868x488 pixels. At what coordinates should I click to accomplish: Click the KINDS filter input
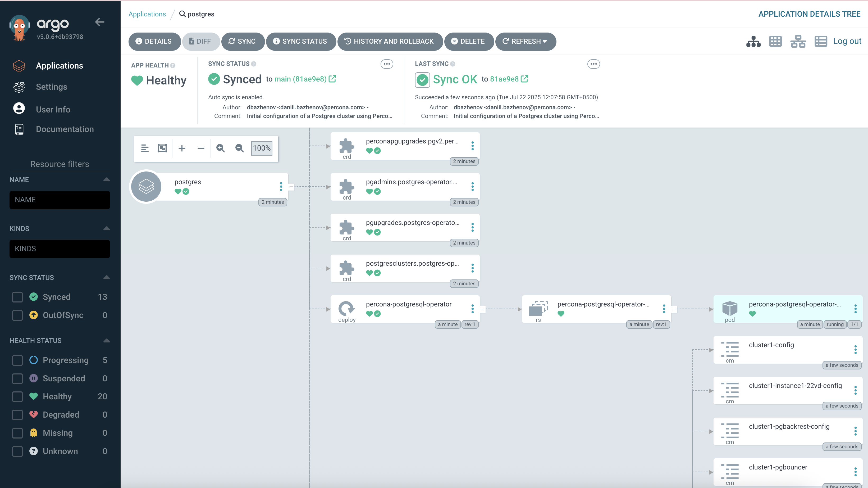60,249
